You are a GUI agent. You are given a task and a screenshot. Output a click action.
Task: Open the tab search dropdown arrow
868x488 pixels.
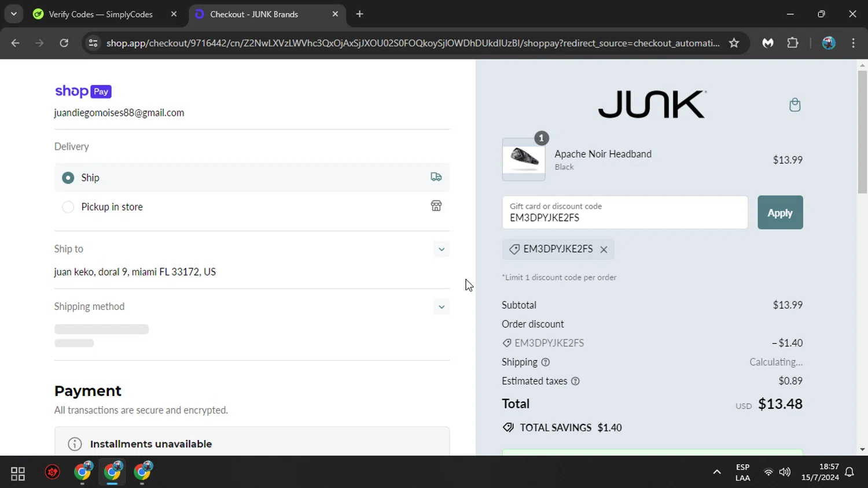coord(13,14)
